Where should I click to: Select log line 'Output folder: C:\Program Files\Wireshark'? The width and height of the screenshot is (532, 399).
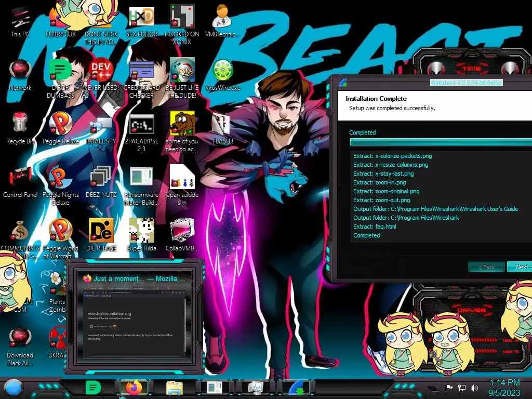[x=406, y=218]
